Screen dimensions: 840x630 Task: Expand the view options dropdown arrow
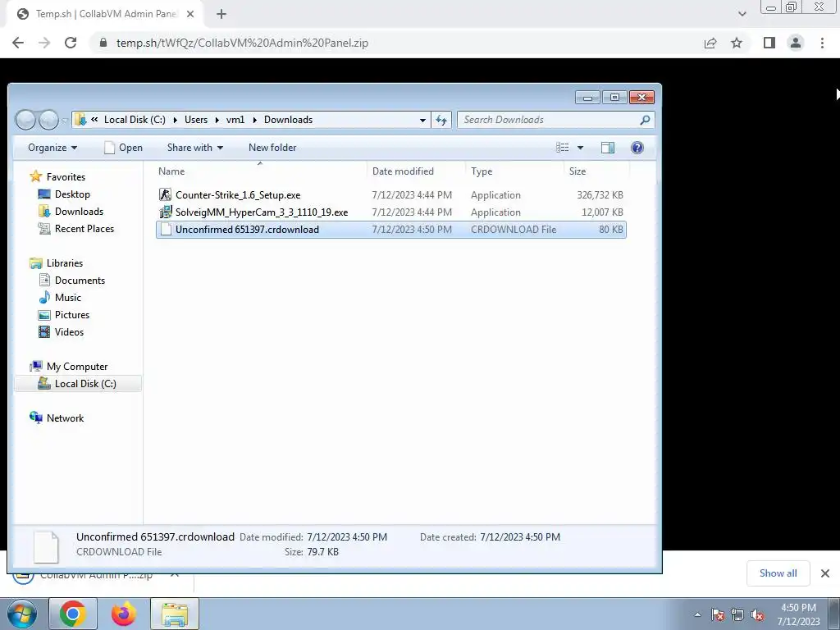(x=580, y=148)
